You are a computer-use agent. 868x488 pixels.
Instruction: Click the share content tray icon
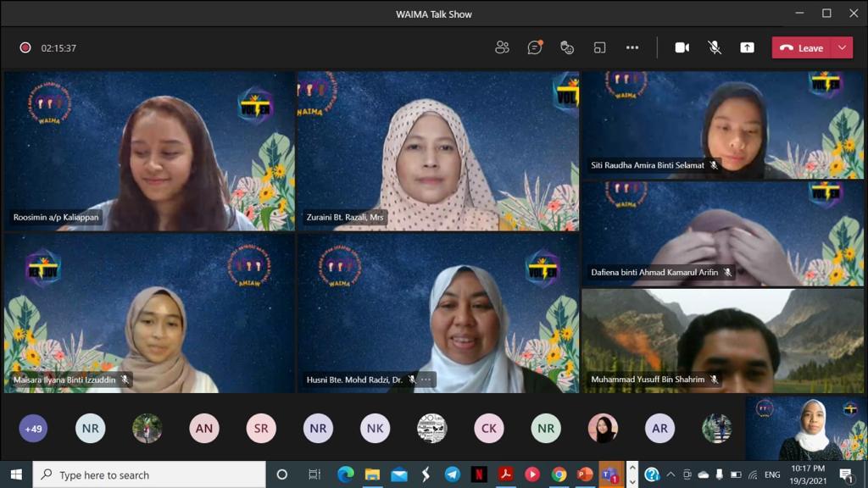[x=747, y=47]
